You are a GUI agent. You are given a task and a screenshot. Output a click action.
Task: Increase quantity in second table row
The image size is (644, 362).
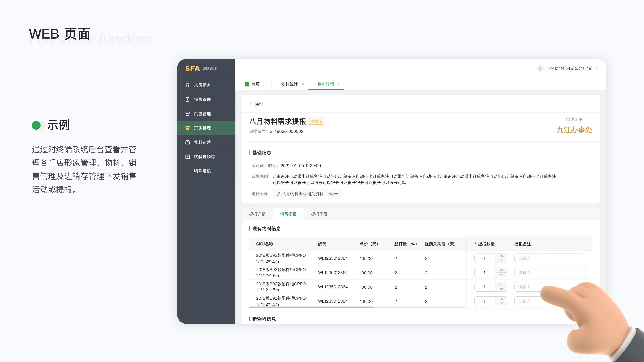[501, 270]
